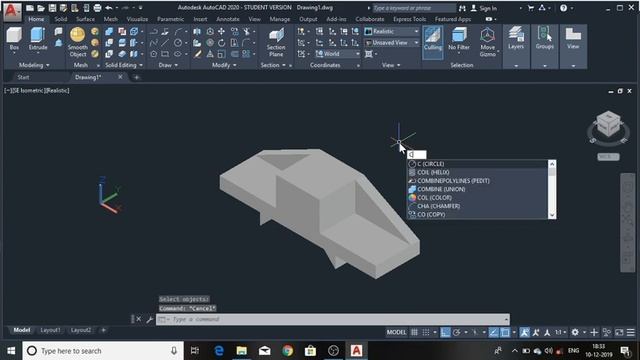Click the AutoCAD icon in Windows taskbar
Viewport: 640px width, 360px height.
pyautogui.click(x=356, y=351)
